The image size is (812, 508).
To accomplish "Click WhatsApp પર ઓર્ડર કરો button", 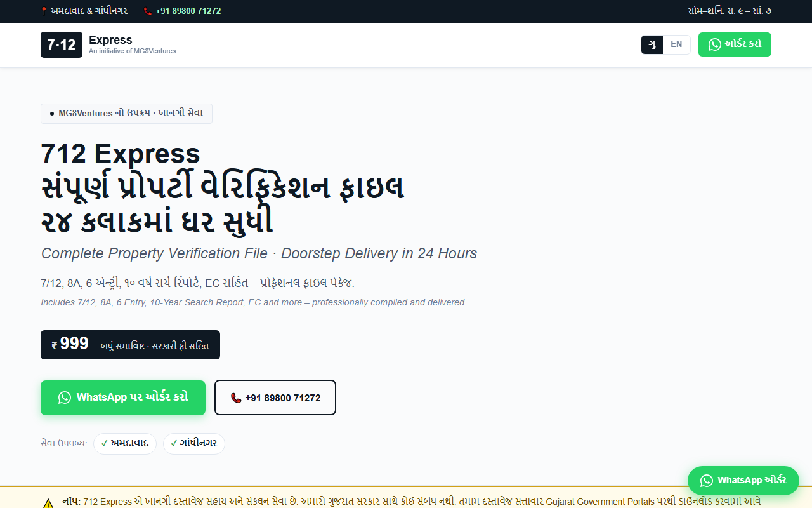I will (123, 398).
